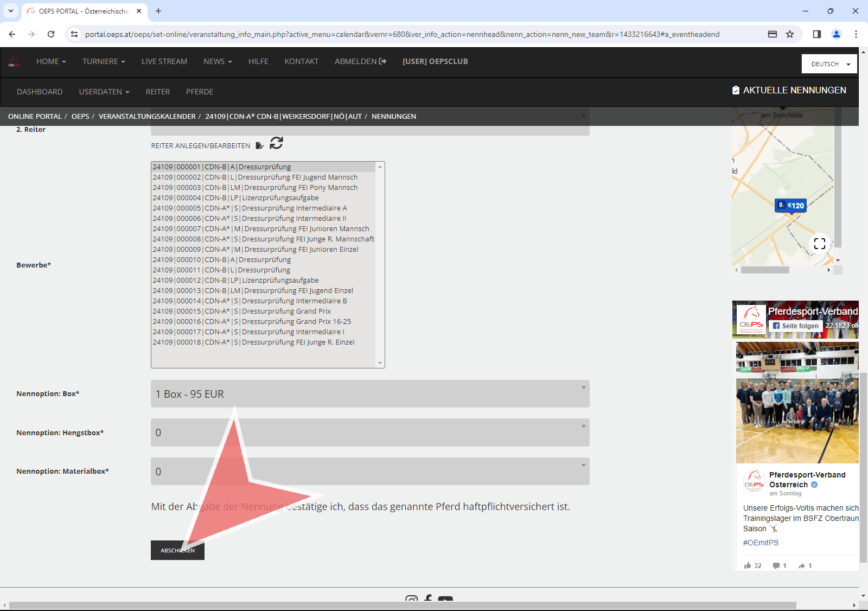Click the map fullscreen expand icon
The image size is (868, 611).
(819, 244)
